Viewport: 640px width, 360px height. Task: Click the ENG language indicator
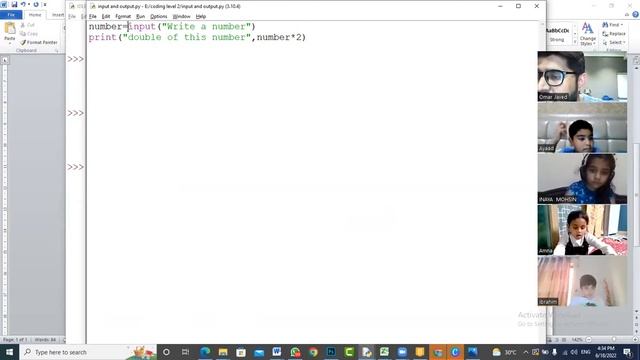click(x=586, y=352)
